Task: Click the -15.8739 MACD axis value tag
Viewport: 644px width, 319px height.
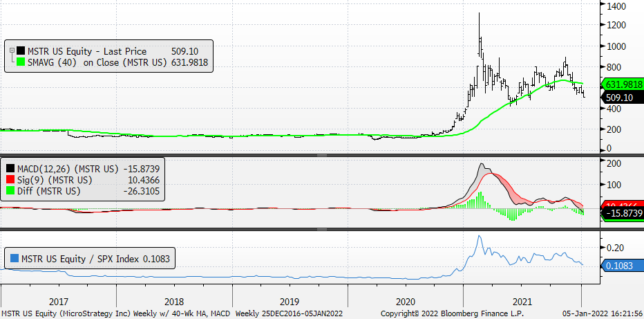Action: tap(621, 215)
